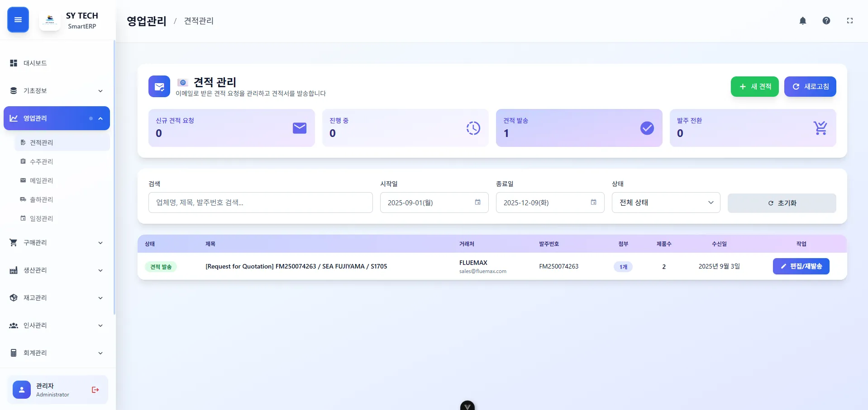Open 수주관리 in the sidebar submenu
The width and height of the screenshot is (868, 410).
[x=62, y=161]
